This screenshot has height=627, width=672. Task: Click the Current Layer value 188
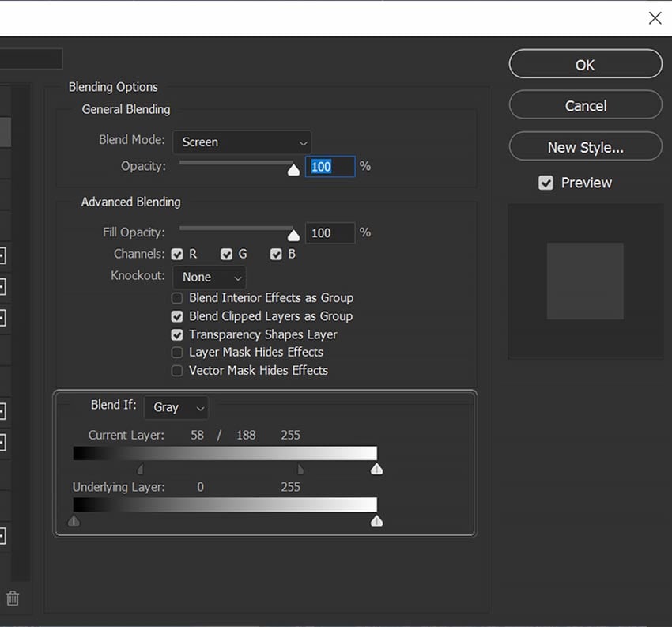(246, 436)
